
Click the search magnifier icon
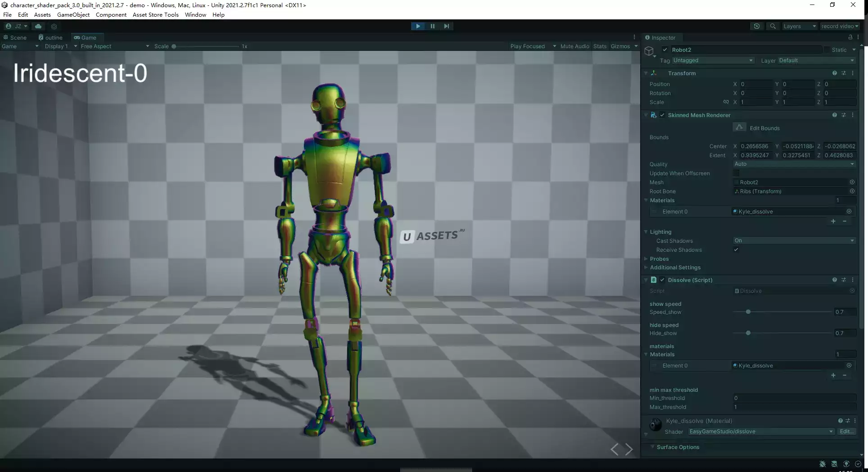(x=773, y=26)
